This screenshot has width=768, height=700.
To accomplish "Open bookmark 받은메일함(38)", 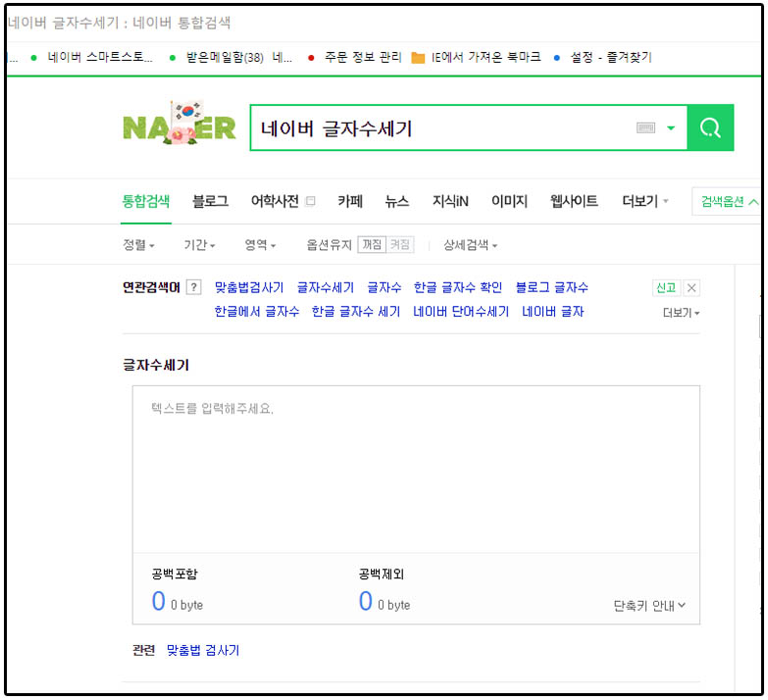I will (x=230, y=57).
